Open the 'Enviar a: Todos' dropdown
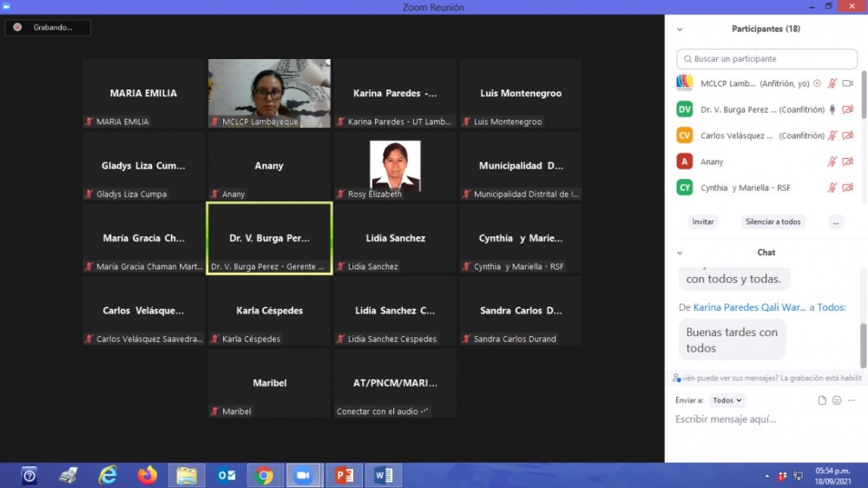 pos(727,400)
